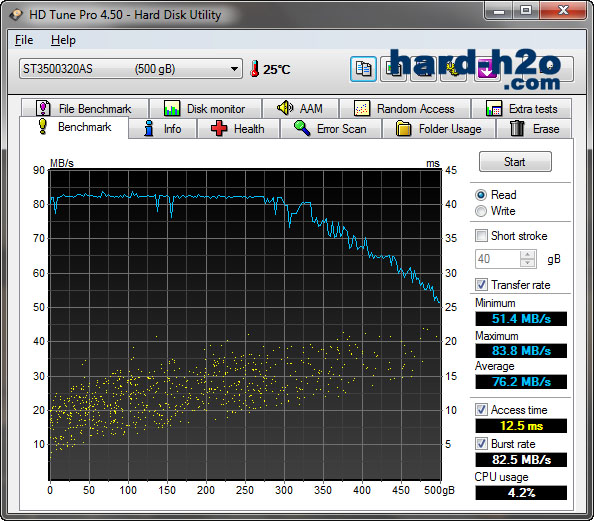Click the copy text to clipboard icon
The width and height of the screenshot is (594, 521).
click(x=363, y=69)
